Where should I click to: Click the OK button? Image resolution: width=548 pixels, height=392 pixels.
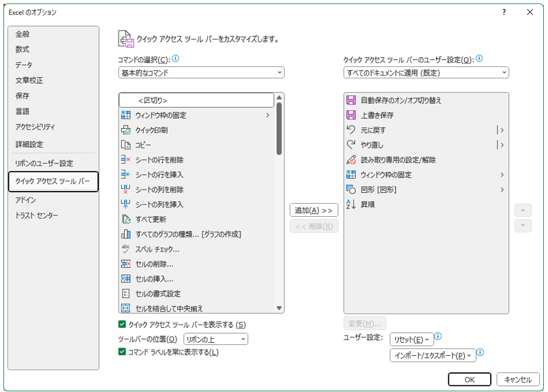coord(470,380)
